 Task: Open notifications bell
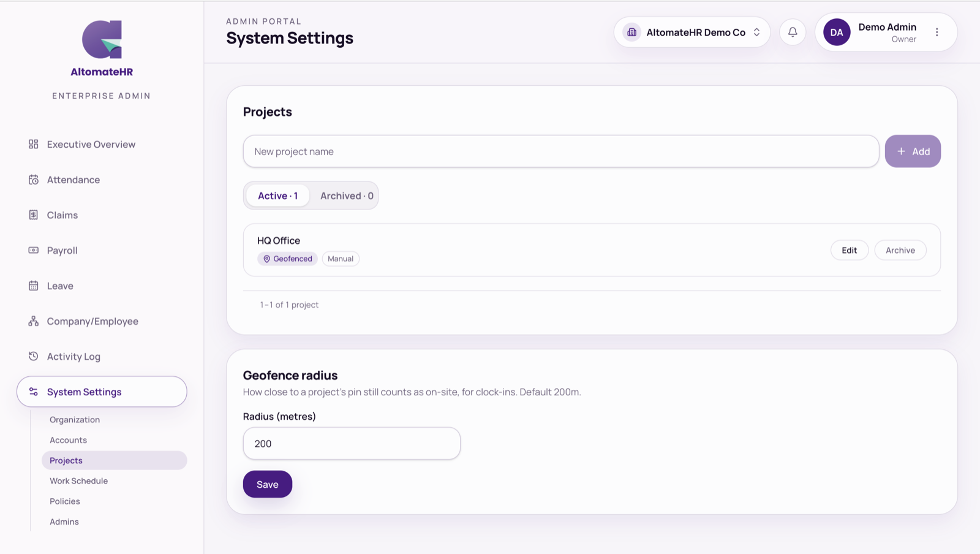793,32
